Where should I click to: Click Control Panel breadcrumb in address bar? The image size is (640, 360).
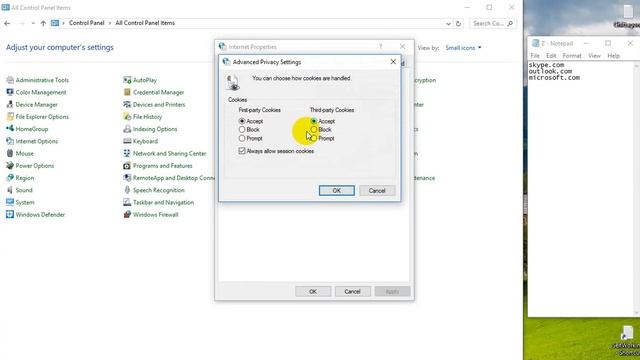click(x=87, y=23)
